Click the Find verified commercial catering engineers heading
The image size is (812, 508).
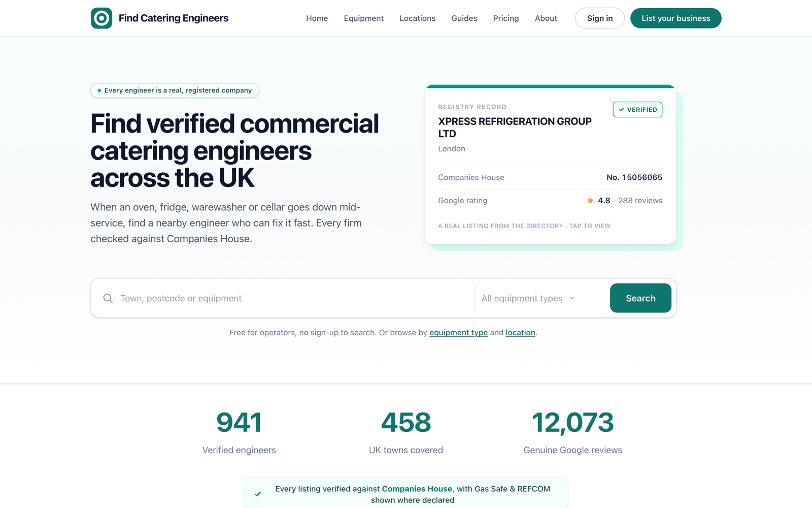coord(235,151)
